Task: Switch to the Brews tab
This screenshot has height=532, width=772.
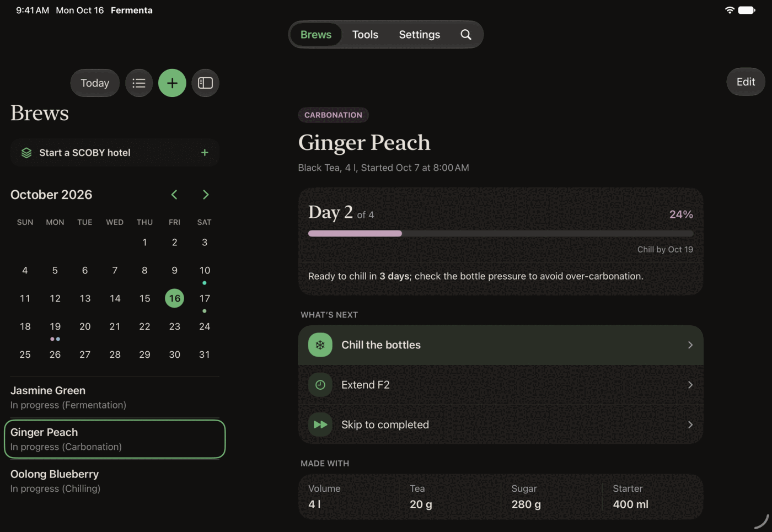Action: [316, 35]
